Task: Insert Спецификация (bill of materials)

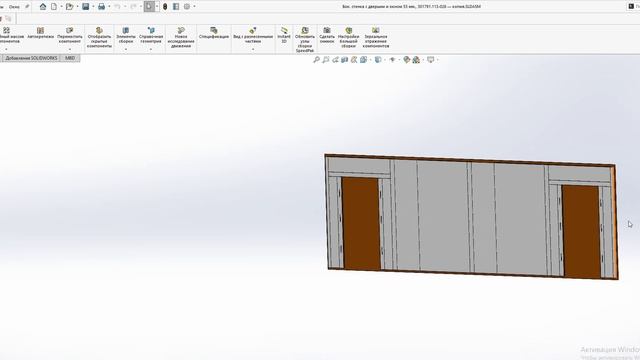Action: click(x=214, y=33)
